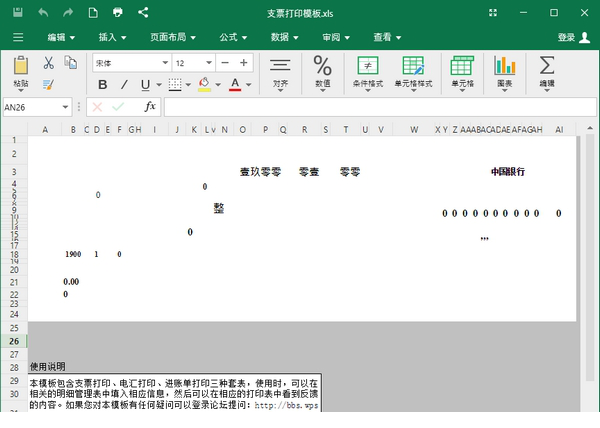Click the formula bar input field
600x428 pixels.
click(380, 107)
